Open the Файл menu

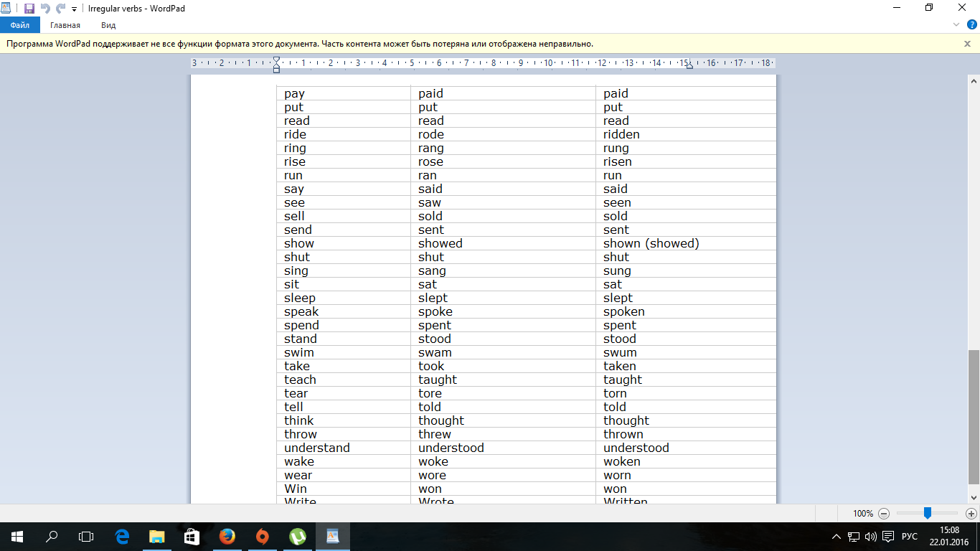point(19,25)
